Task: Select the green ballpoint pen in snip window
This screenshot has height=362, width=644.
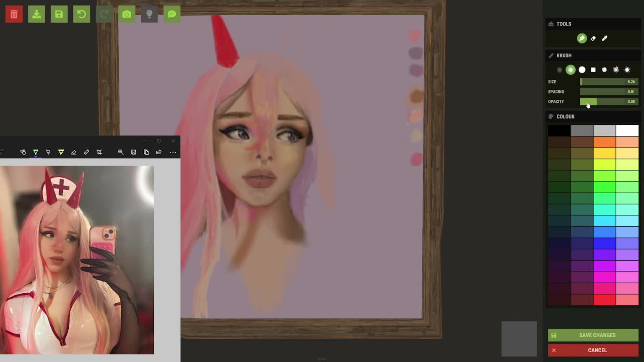Action: coord(36,152)
